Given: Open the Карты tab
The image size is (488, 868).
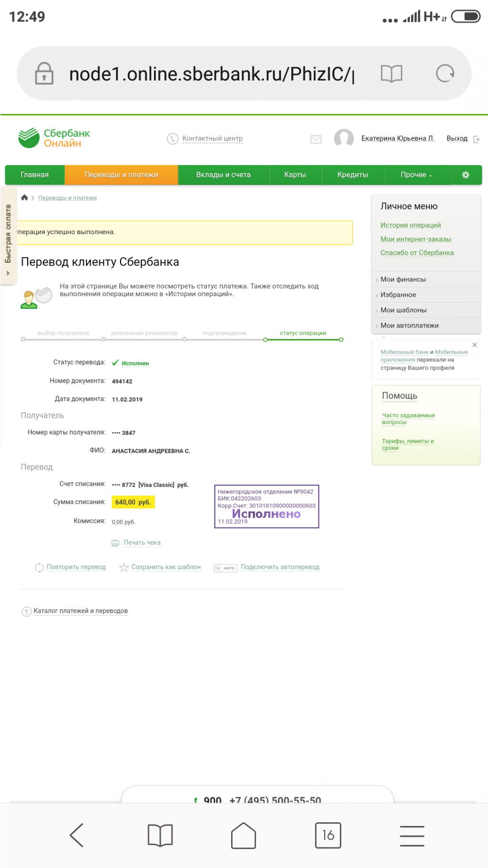Looking at the screenshot, I should [x=295, y=175].
